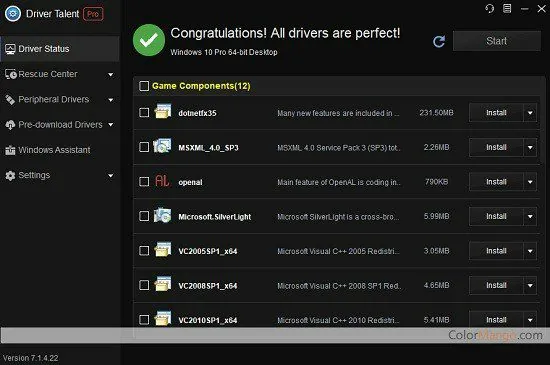
Task: Tick the dotnetfx35 checkbox
Action: [144, 113]
